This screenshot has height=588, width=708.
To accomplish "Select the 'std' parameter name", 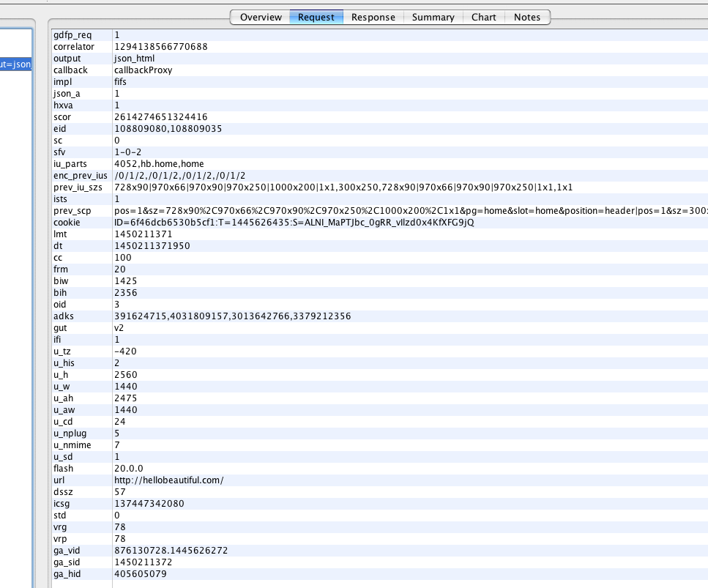I will coord(59,516).
